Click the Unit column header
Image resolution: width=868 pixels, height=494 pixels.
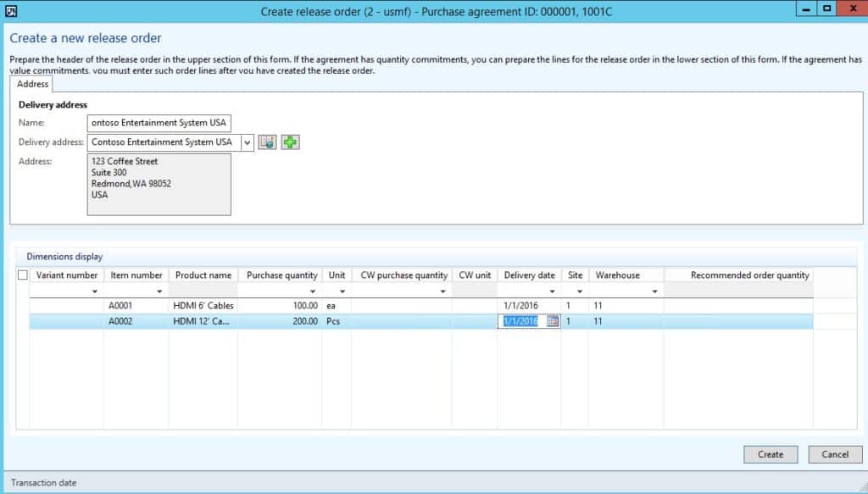[337, 275]
